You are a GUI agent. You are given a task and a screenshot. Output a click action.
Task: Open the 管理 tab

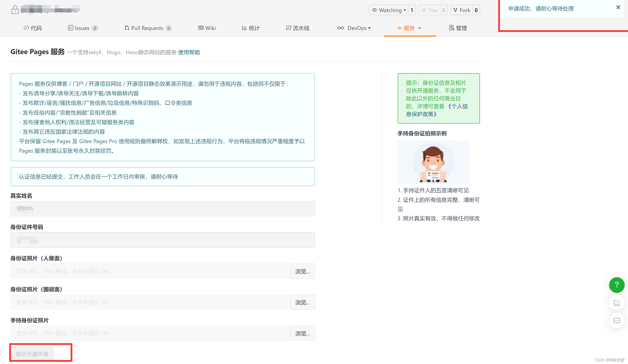[x=458, y=28]
